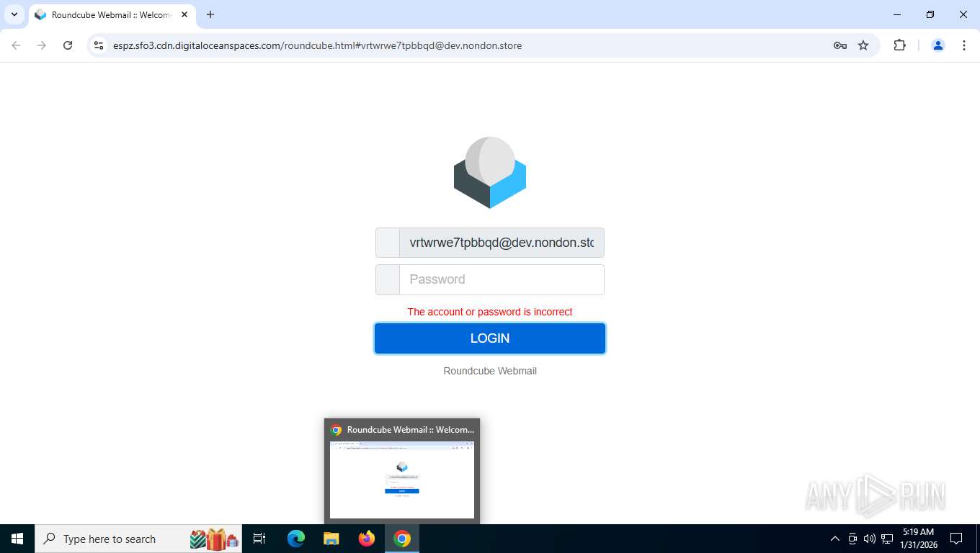Viewport: 980px width, 553px height.
Task: Show hidden tray icons chevron
Action: pos(835,539)
